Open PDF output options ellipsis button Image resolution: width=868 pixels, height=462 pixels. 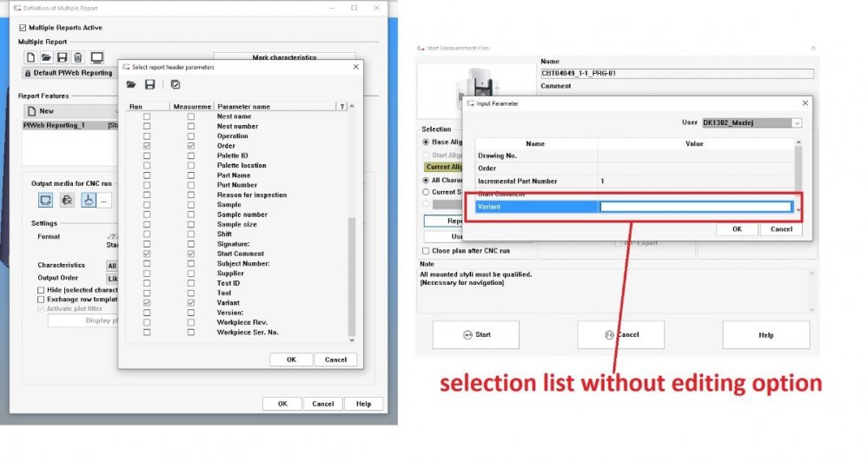[104, 201]
